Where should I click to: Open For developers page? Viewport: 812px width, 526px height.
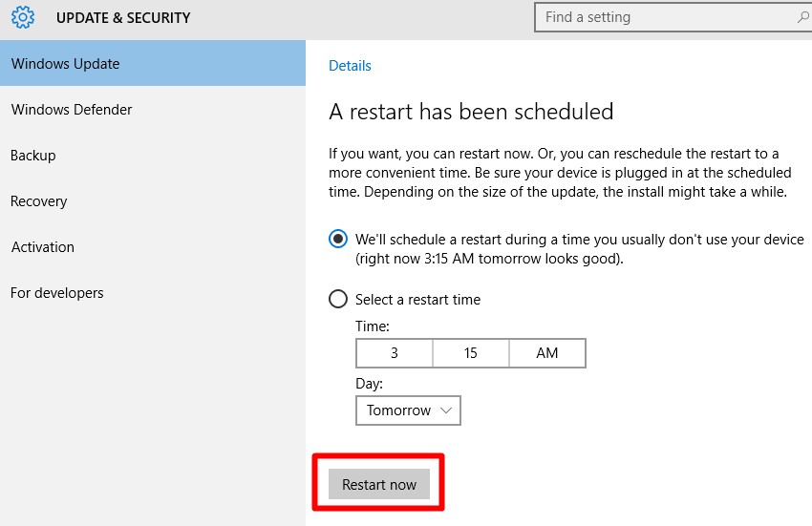coord(153,292)
